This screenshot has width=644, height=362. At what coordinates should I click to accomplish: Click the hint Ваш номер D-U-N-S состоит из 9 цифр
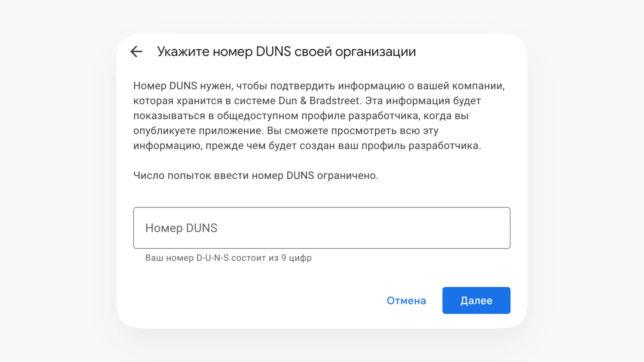228,258
